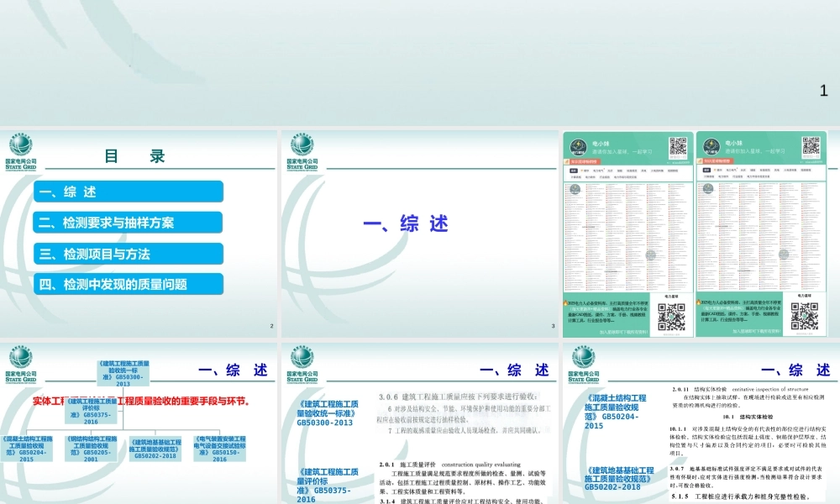Click the GB50300-2013 standard box on slide four
The height and width of the screenshot is (504, 840).
tap(124, 375)
